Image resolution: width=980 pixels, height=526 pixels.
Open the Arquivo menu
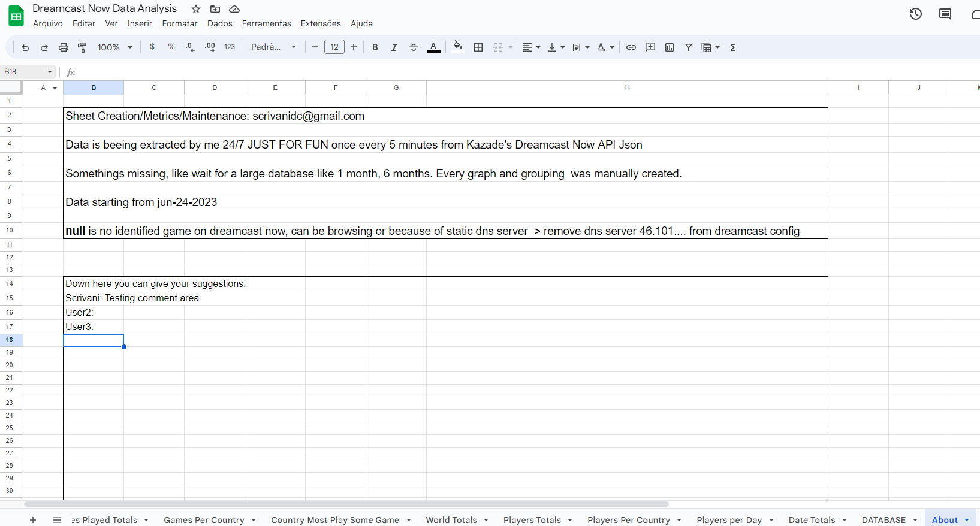tap(48, 23)
